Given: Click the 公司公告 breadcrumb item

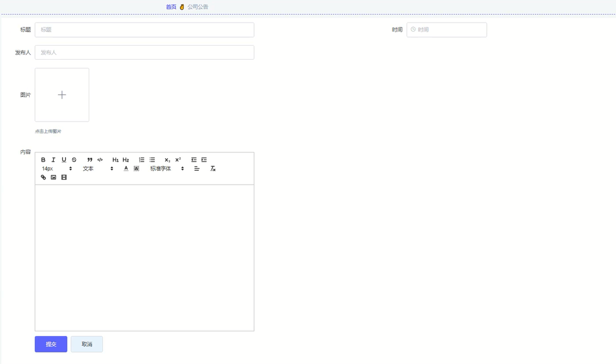Looking at the screenshot, I should point(197,7).
